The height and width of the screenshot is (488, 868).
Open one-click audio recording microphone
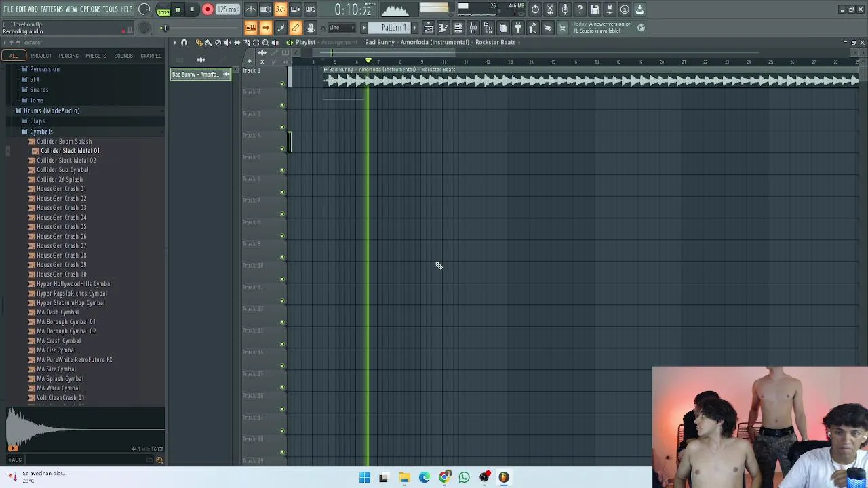pyautogui.click(x=565, y=9)
